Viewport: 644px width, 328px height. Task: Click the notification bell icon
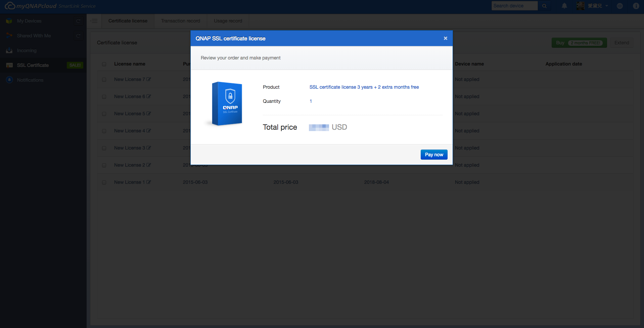tap(564, 6)
